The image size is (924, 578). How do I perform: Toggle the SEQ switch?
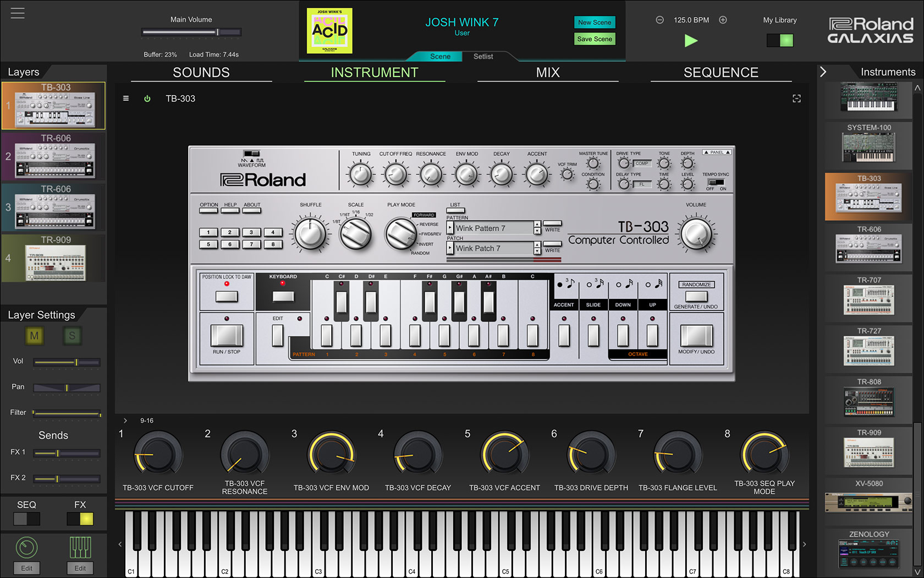pos(26,519)
